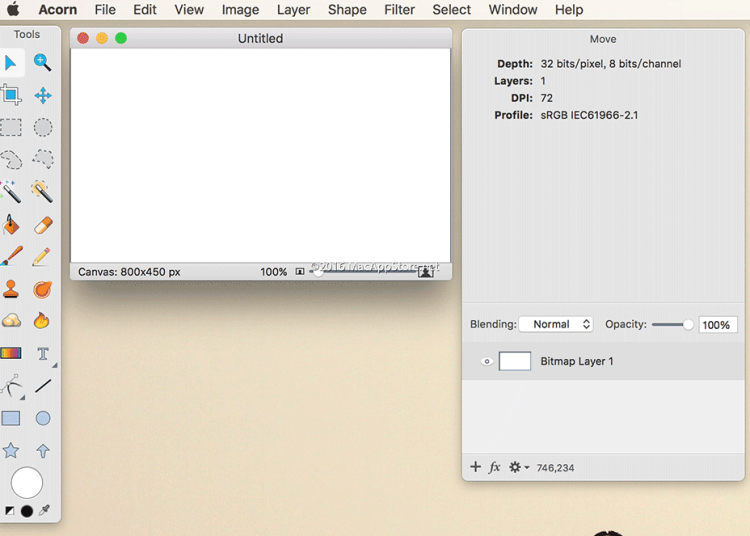
Task: Open the Layer menu in menu bar
Action: (293, 10)
